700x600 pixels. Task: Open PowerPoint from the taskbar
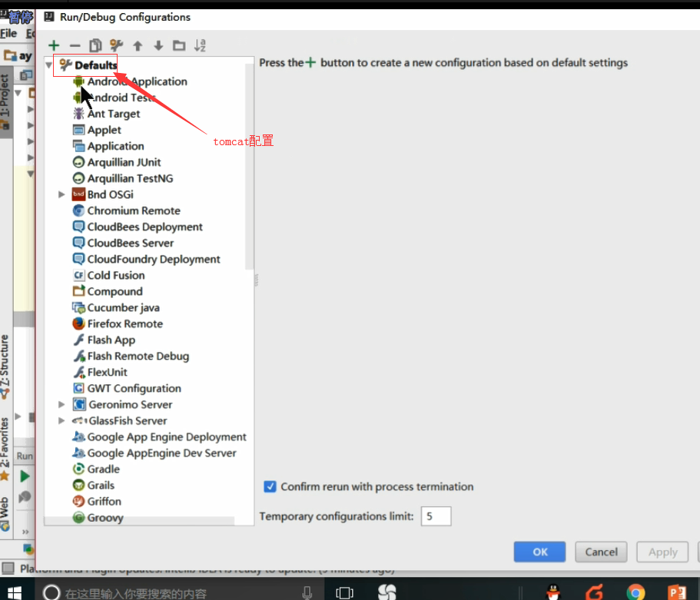pos(677,592)
